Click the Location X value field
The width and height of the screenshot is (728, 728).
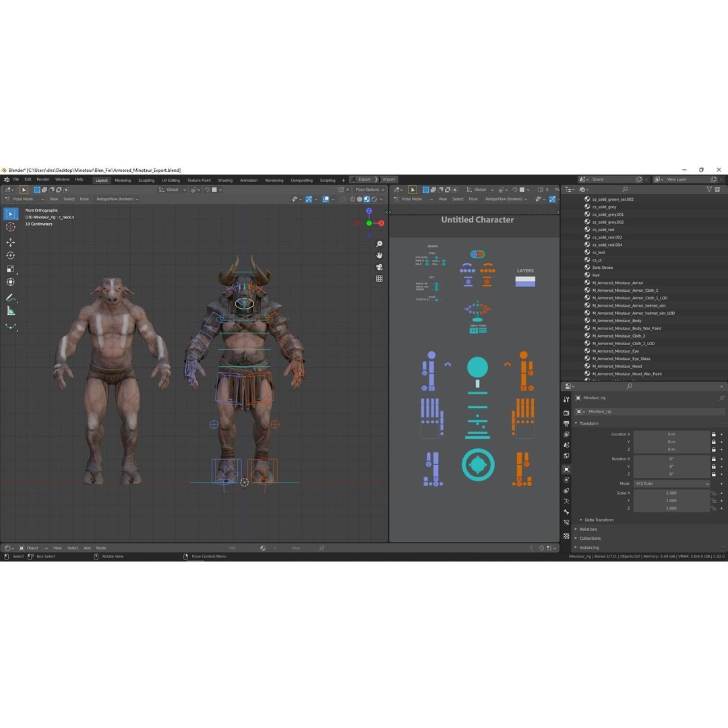click(x=672, y=434)
